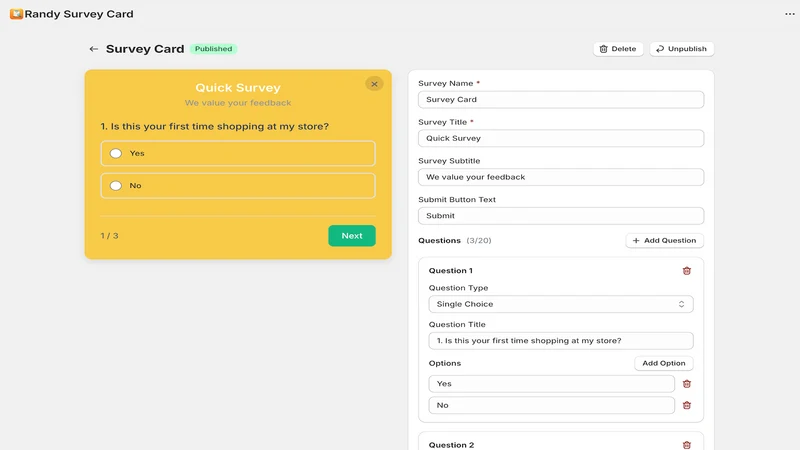Select the No radio button in preview
The image size is (800, 450).
click(116, 186)
